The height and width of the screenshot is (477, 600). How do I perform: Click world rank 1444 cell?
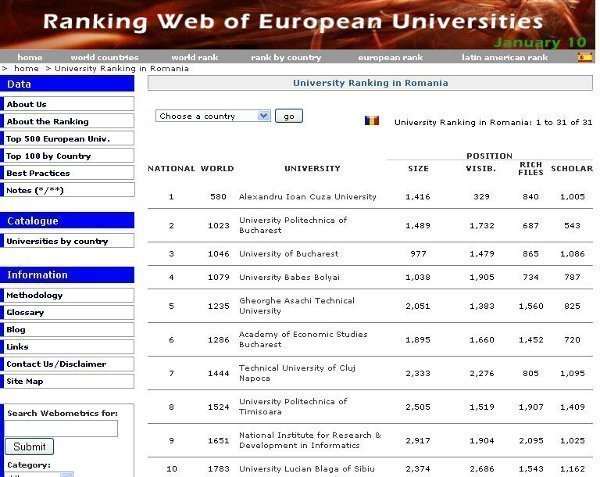(218, 373)
